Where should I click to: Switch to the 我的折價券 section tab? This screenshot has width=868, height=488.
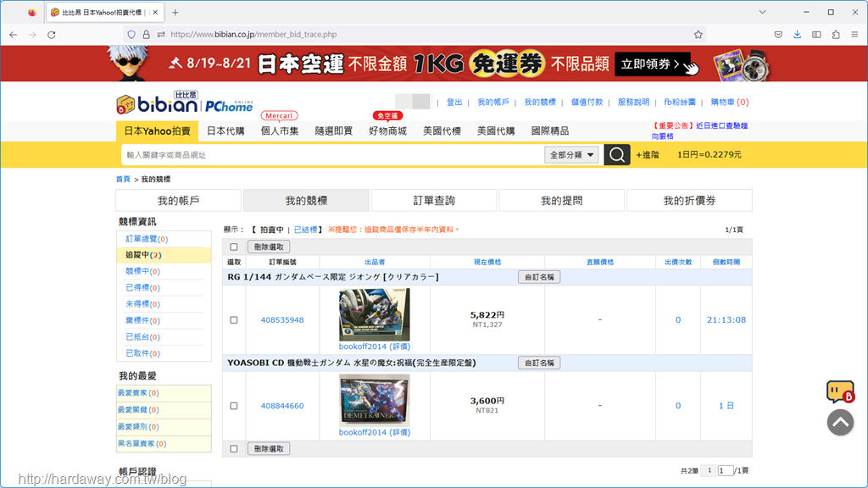tap(690, 200)
